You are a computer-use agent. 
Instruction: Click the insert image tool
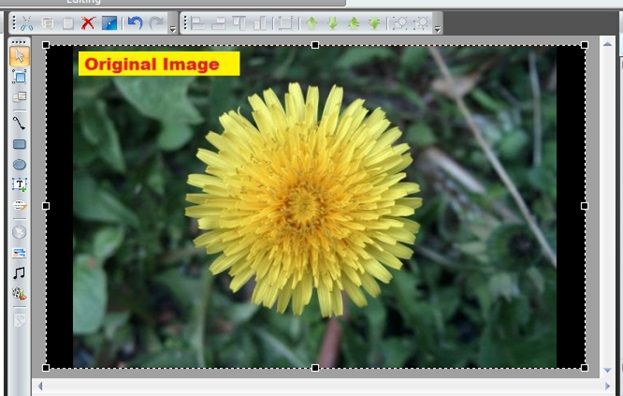[19, 252]
